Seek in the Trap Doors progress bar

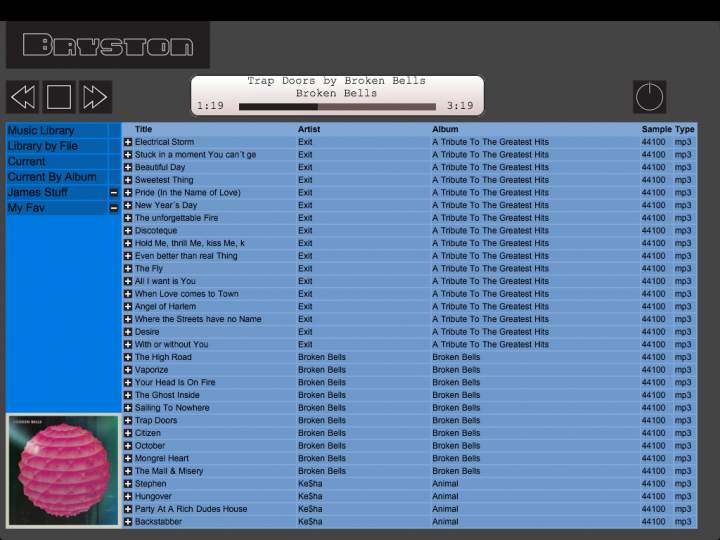337,107
